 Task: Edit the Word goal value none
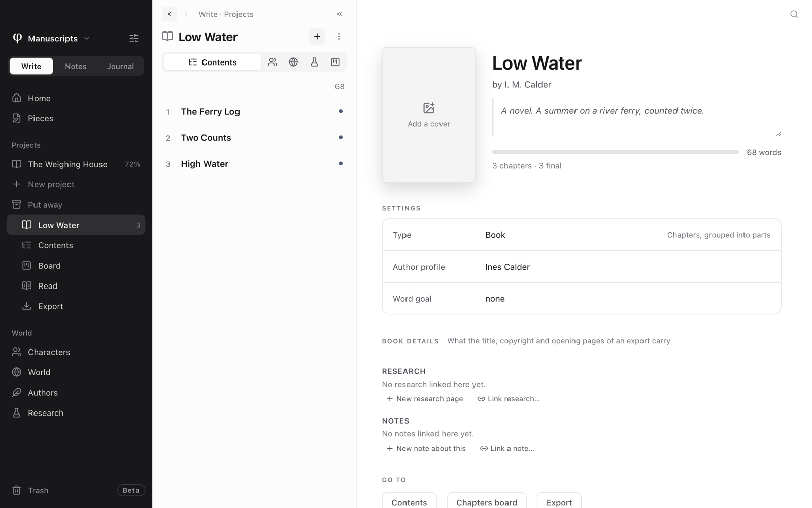tap(495, 299)
